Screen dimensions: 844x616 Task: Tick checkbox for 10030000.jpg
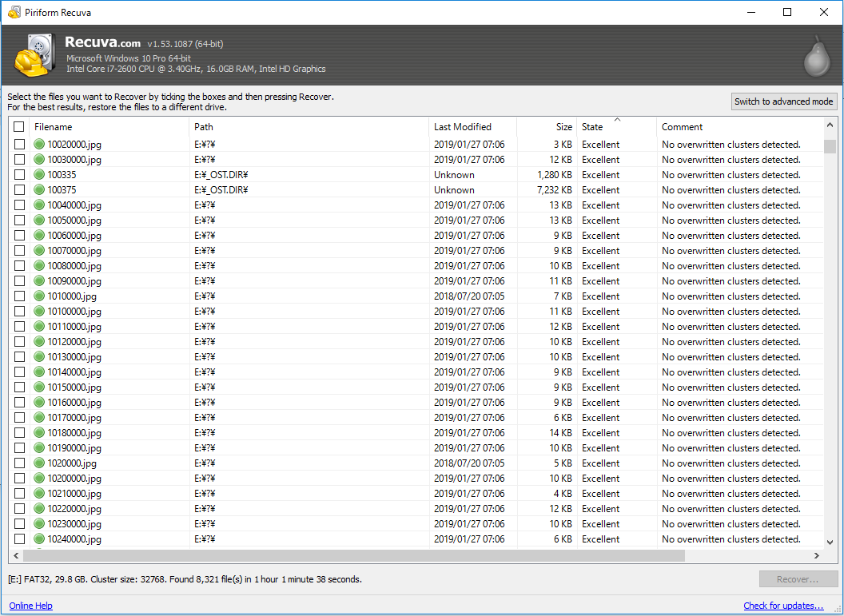click(x=19, y=159)
